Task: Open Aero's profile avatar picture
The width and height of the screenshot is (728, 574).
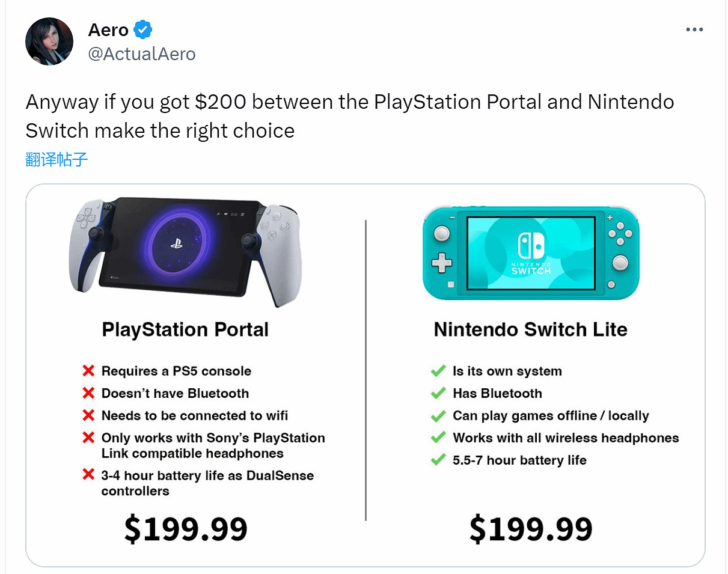Action: coord(49,41)
